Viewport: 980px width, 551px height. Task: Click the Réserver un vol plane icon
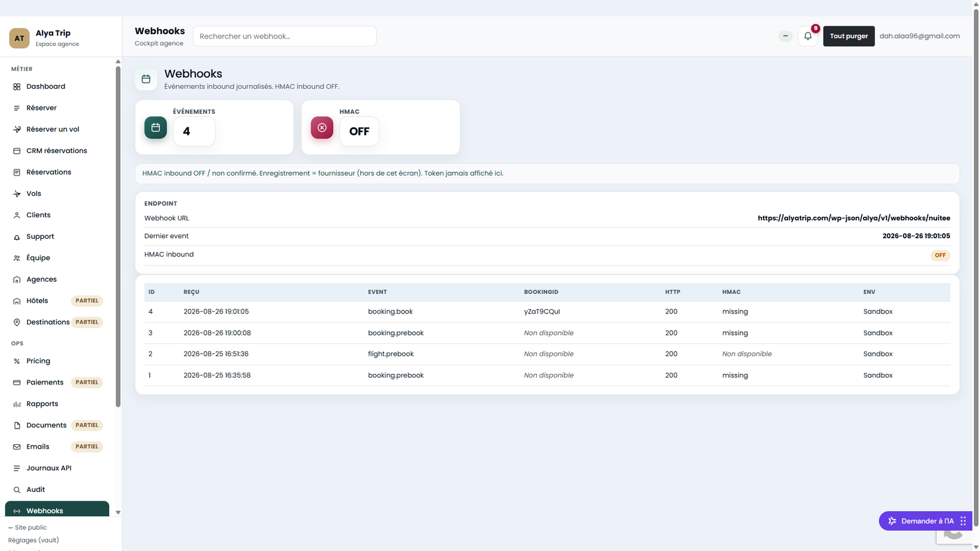pyautogui.click(x=17, y=130)
